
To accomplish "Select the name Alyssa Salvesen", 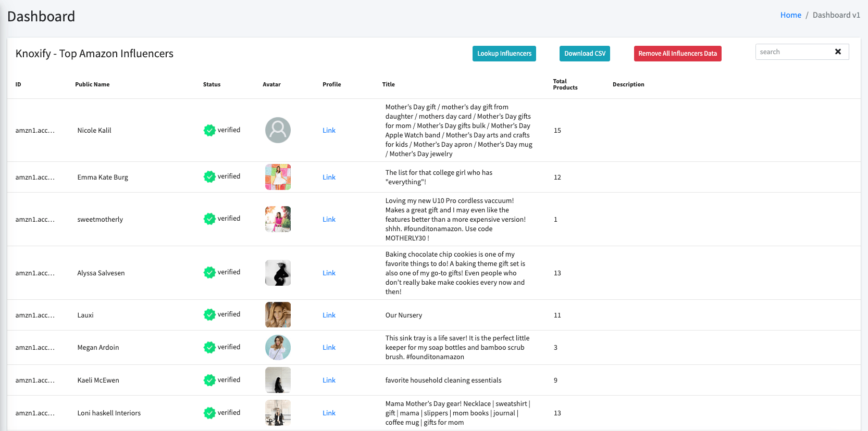I will pyautogui.click(x=101, y=273).
